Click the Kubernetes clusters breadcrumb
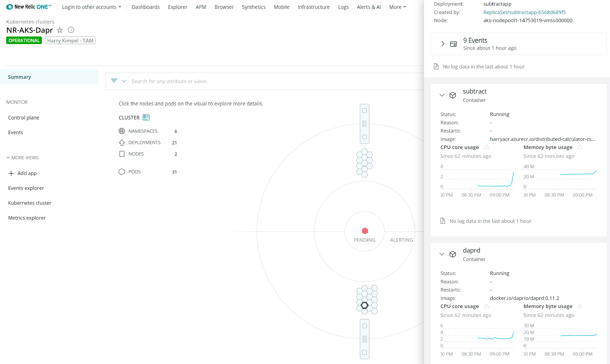610x364 pixels. pyautogui.click(x=30, y=22)
